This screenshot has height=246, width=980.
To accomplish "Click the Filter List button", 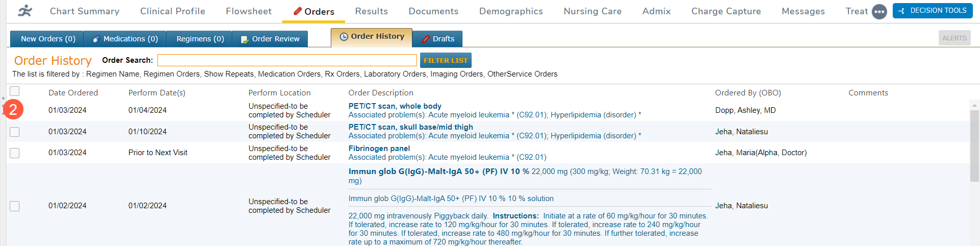I will pyautogui.click(x=445, y=60).
